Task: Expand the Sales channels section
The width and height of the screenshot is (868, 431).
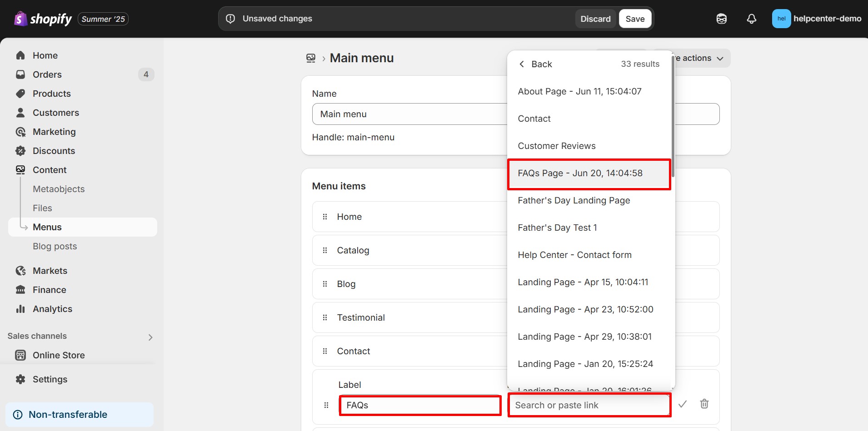Action: tap(150, 337)
